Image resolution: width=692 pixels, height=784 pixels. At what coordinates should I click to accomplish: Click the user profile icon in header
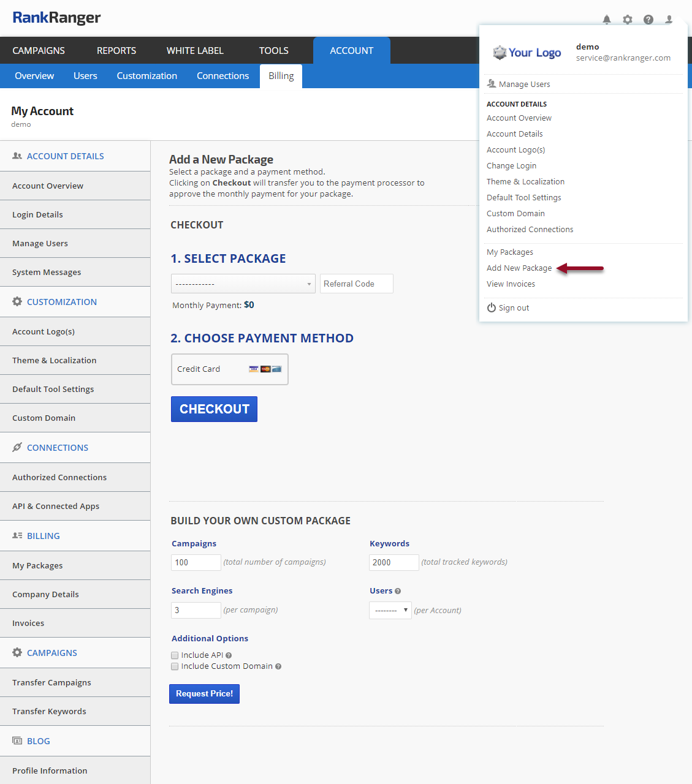pyautogui.click(x=669, y=20)
